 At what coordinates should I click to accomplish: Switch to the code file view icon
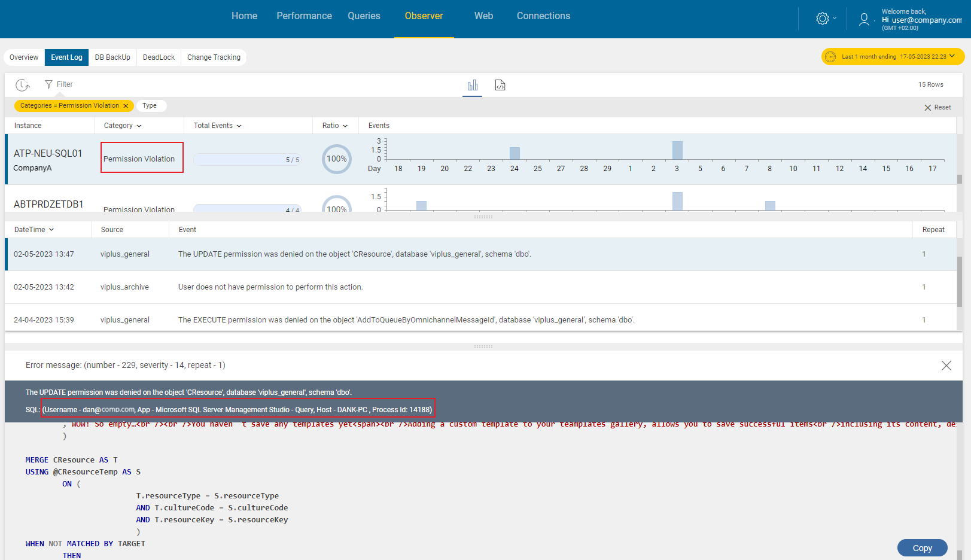[x=500, y=85]
